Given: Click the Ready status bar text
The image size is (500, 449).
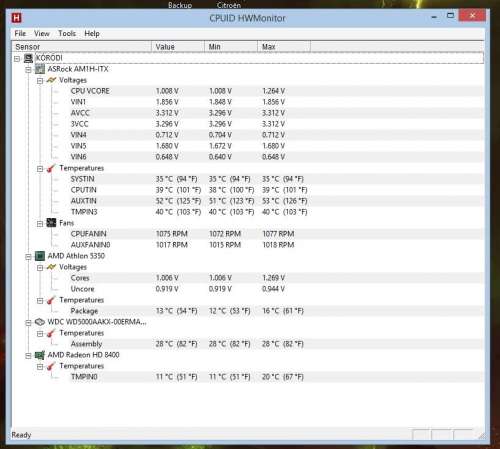Looking at the screenshot, I should [x=21, y=435].
